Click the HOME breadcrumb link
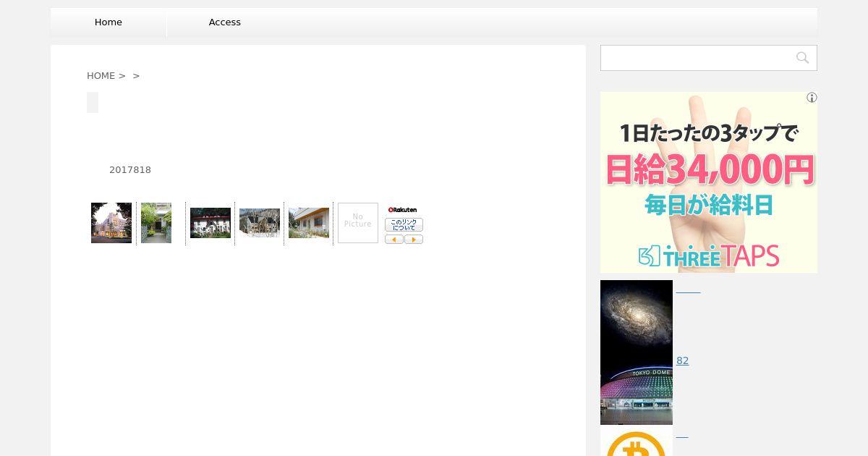The image size is (868, 456). click(101, 75)
